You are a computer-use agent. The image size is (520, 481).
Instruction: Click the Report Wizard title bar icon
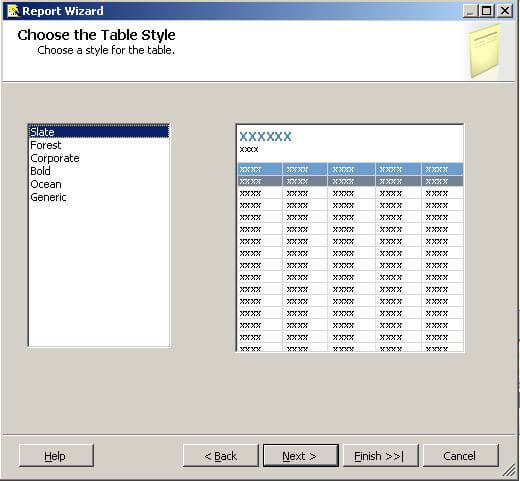pyautogui.click(x=13, y=11)
